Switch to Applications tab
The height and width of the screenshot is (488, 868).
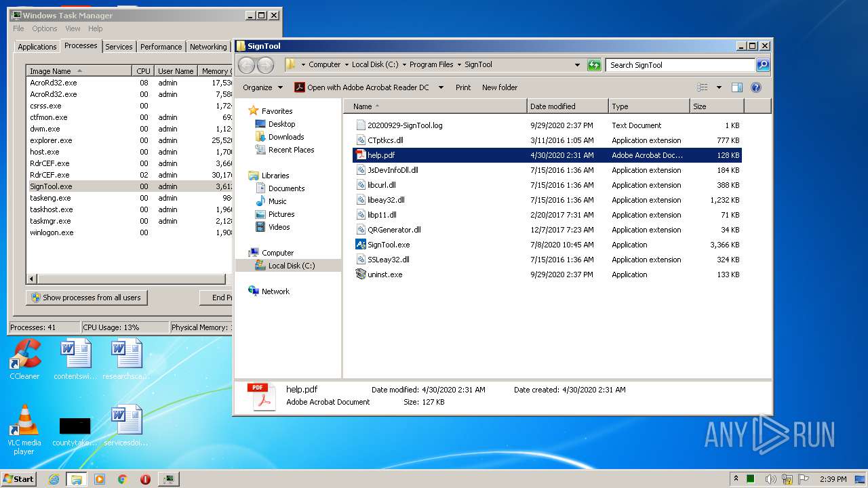[x=37, y=47]
